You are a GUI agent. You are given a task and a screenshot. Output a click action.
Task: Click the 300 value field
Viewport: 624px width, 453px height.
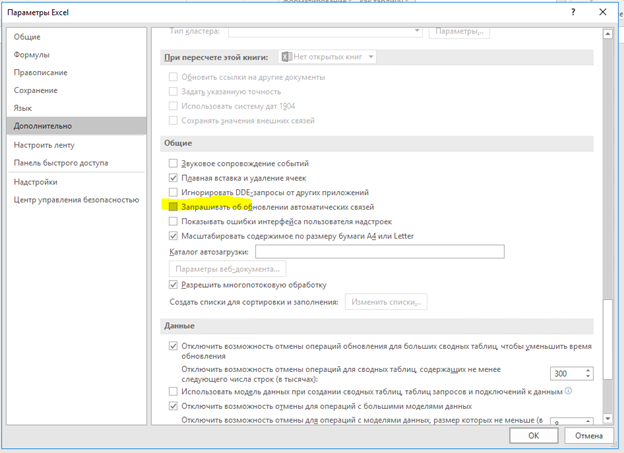point(567,373)
